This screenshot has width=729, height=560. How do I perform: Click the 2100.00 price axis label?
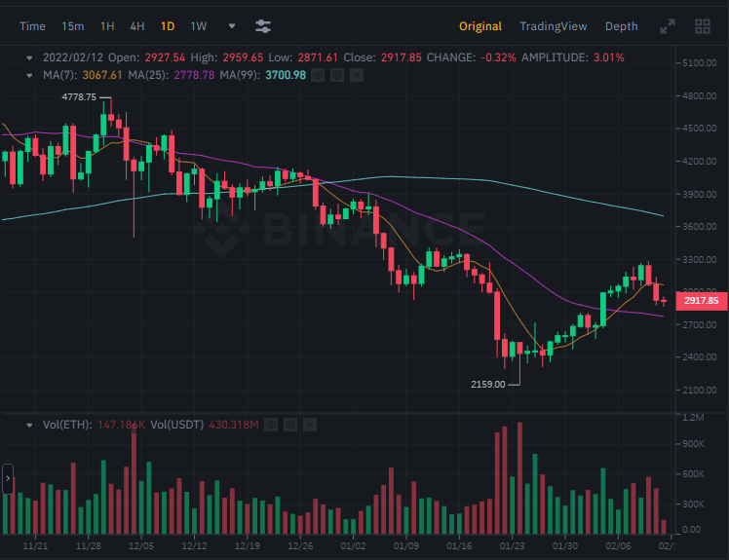699,391
